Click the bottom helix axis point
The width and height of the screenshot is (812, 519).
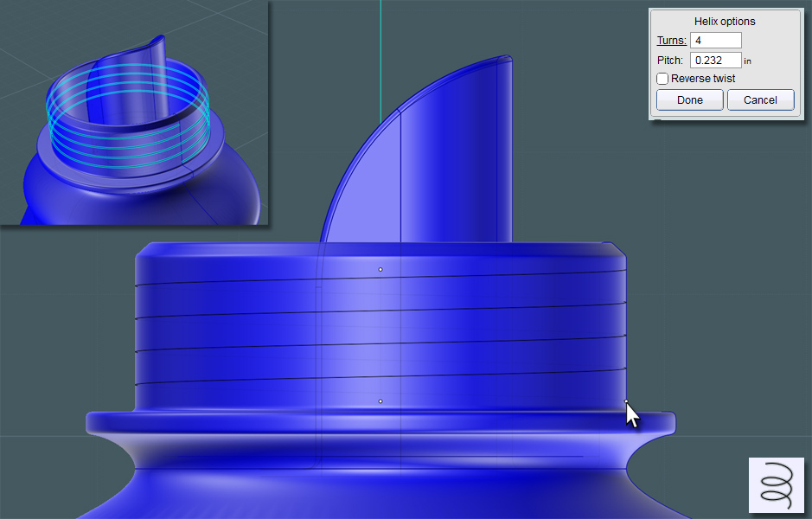click(380, 401)
